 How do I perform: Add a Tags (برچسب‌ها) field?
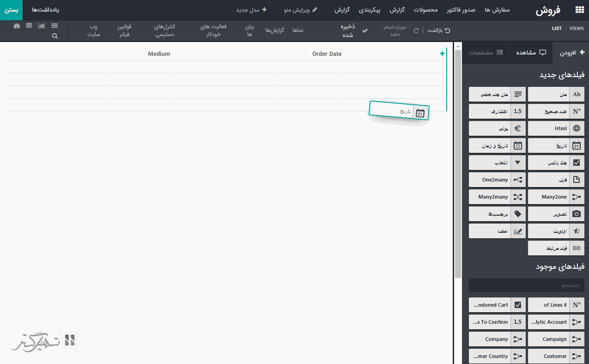(497, 214)
